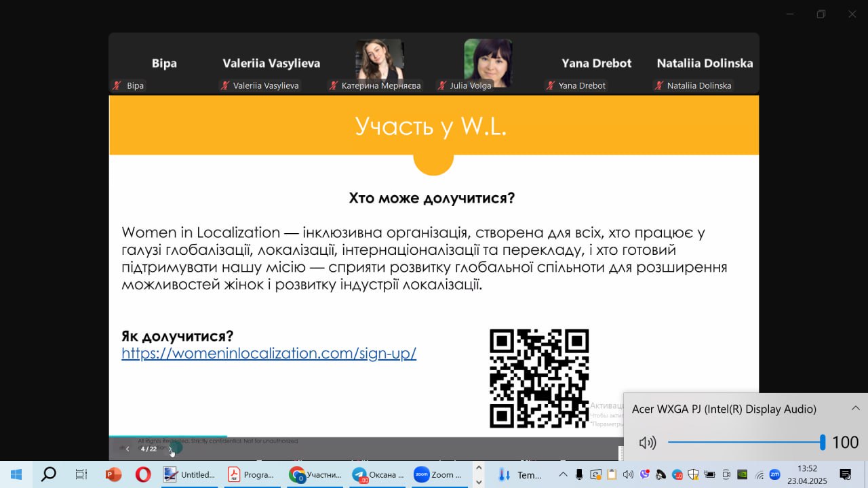Click muted mic icon beside Віра label

117,85
